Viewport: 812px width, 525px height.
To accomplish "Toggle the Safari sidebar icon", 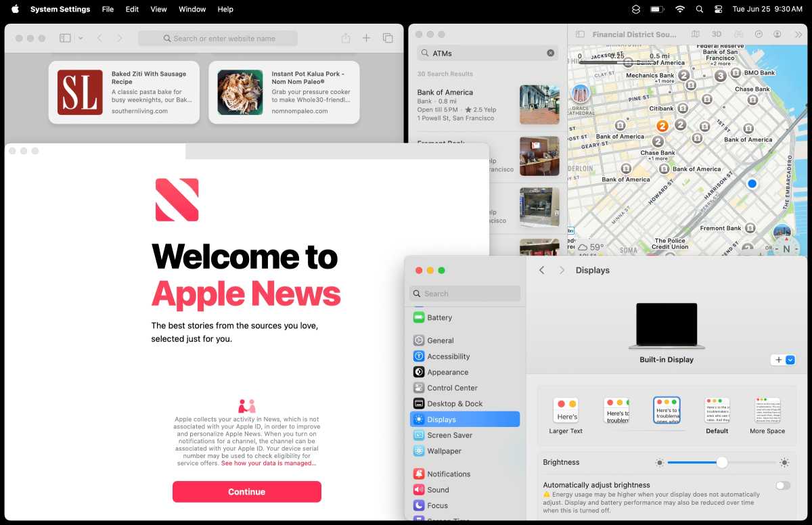I will point(65,39).
